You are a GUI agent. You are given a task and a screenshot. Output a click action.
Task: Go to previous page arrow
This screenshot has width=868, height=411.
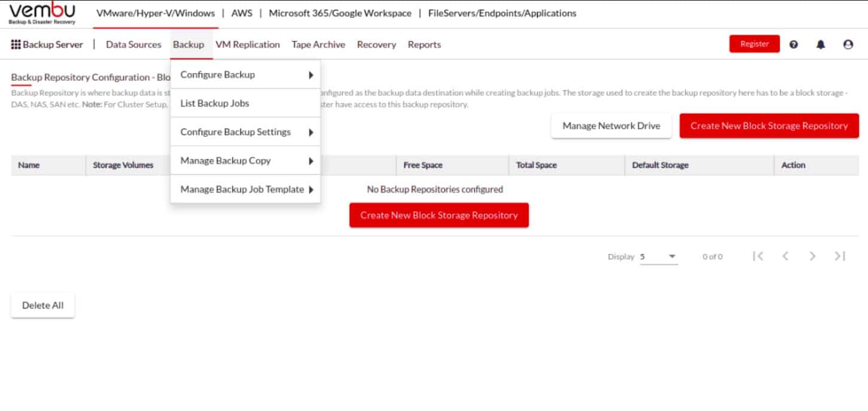pos(785,256)
